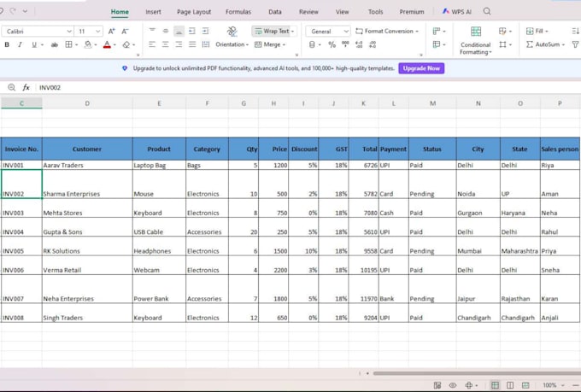Apply percent style to the cell
Viewport: 581px width, 392px height.
(332, 44)
